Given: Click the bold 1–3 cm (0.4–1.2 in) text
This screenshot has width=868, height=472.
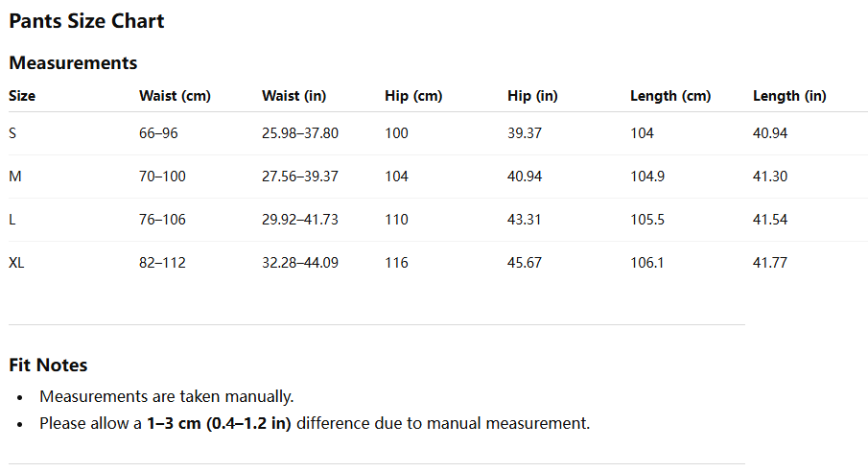Looking at the screenshot, I should [x=219, y=423].
